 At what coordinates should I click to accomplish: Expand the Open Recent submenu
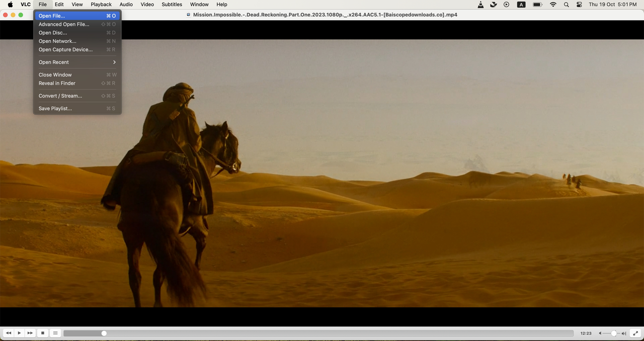77,62
